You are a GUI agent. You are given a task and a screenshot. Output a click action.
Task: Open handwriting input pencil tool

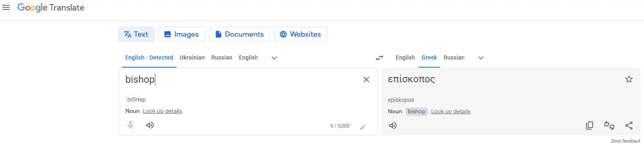point(363,127)
